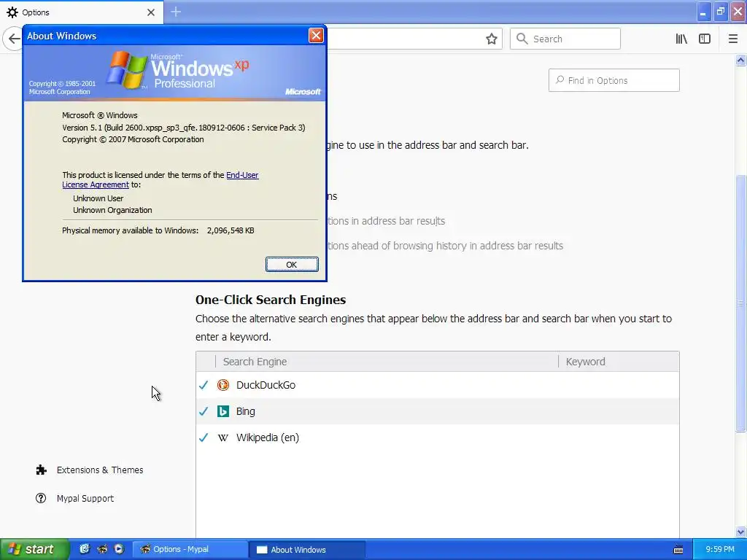
Task: Click the Keyword column header
Action: coord(619,362)
